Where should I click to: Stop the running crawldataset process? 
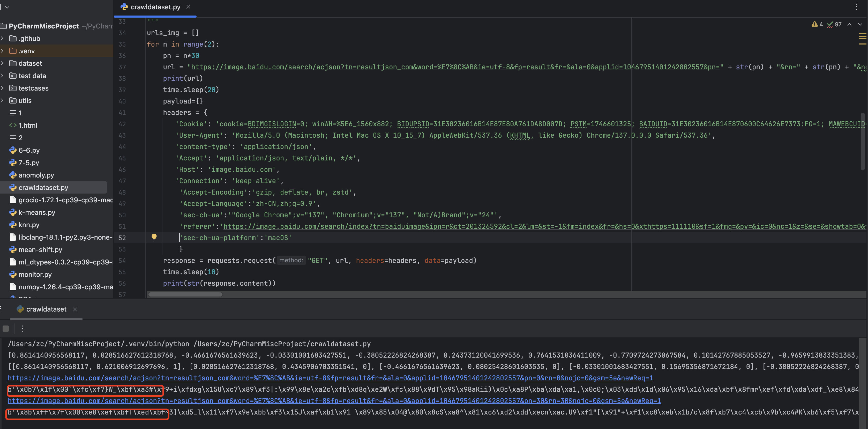[x=6, y=329]
